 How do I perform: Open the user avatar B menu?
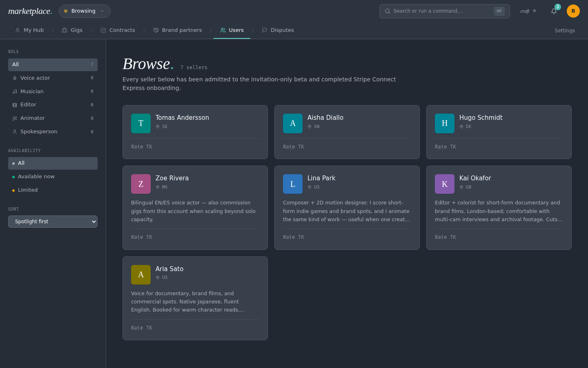[573, 11]
